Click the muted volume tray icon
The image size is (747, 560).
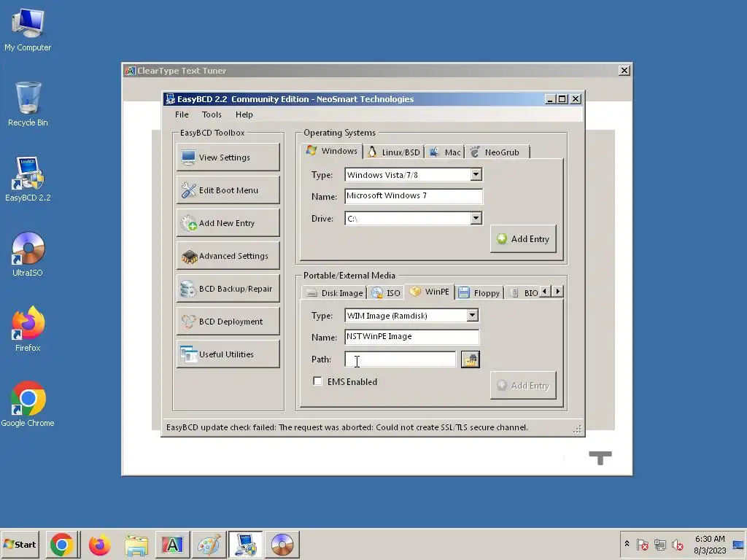(678, 544)
